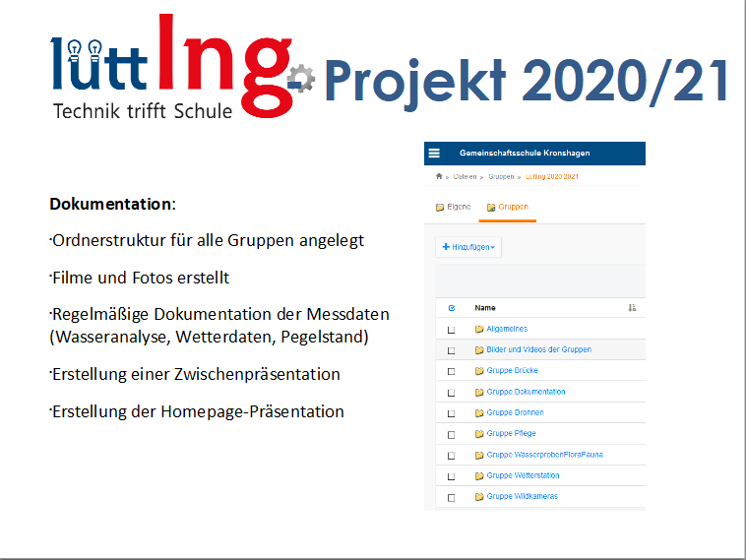746x560 pixels.
Task: Click the Name column header
Action: 485,308
